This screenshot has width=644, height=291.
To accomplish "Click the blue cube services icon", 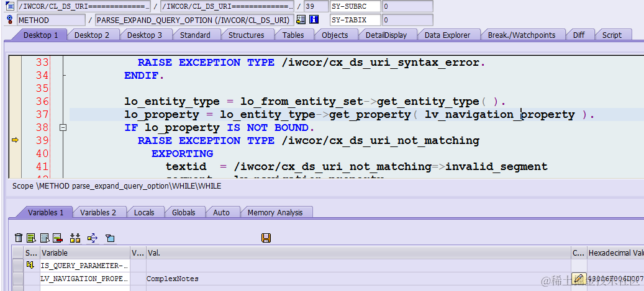I will 110,238.
